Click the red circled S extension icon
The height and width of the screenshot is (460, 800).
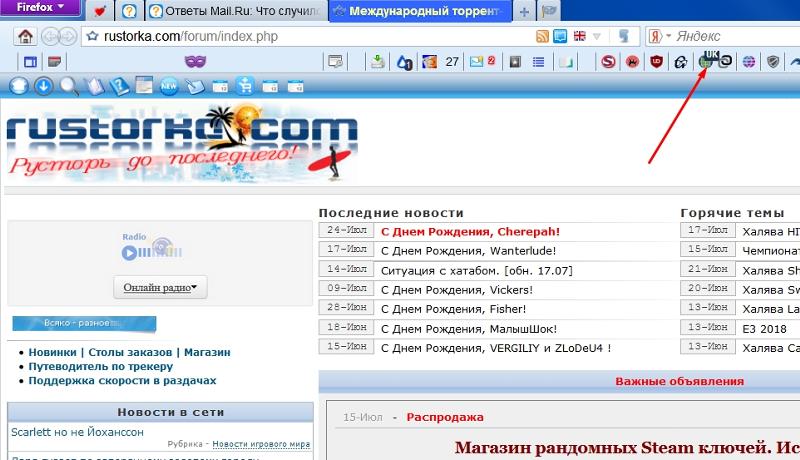[608, 62]
